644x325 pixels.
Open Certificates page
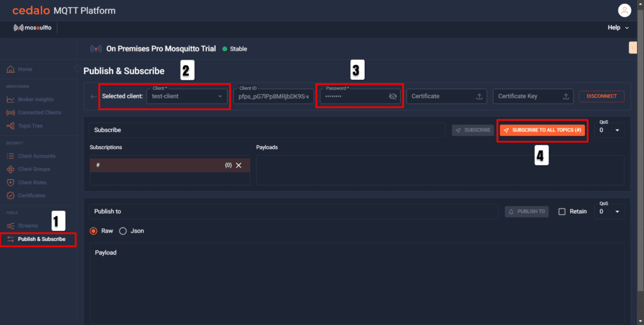tap(31, 196)
